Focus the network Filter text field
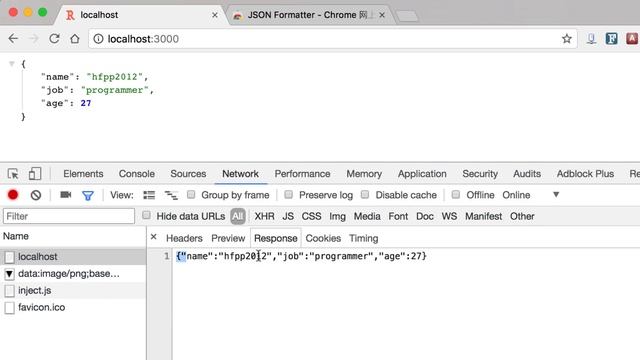 tap(69, 216)
